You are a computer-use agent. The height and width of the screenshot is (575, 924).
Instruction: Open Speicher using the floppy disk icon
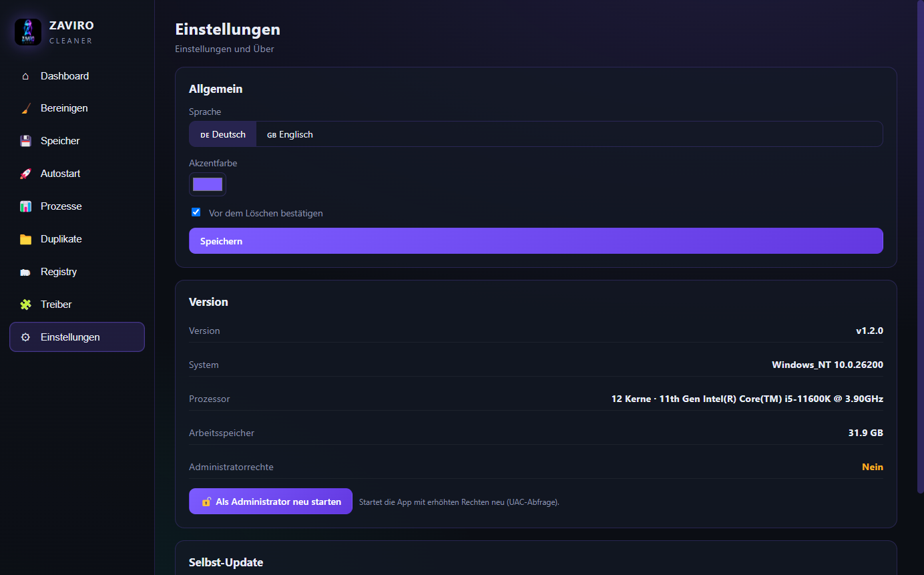pos(25,141)
